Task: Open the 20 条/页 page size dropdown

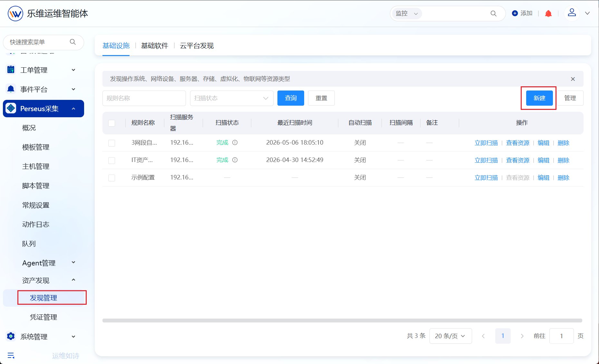Action: (x=450, y=336)
